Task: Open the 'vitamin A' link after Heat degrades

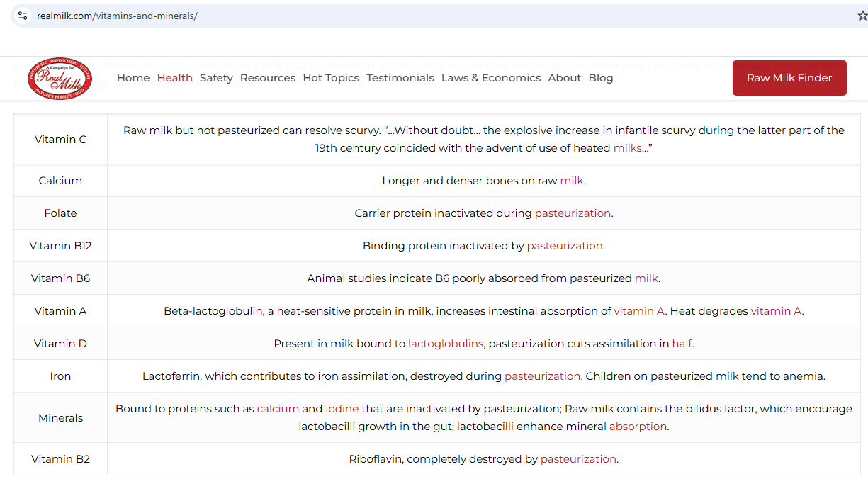Action: (x=776, y=311)
